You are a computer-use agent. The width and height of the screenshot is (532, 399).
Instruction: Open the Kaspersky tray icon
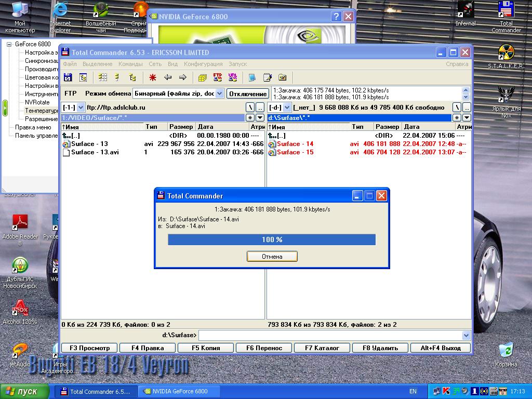point(446,391)
